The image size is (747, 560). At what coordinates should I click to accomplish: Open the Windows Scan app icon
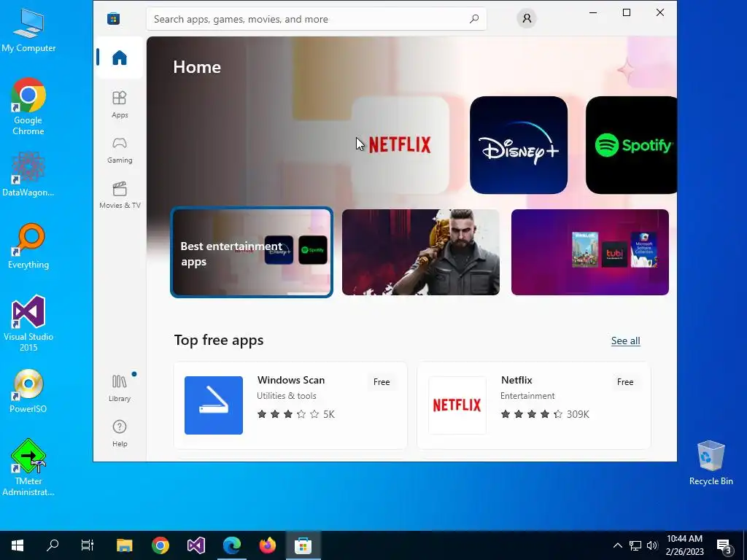(x=214, y=405)
